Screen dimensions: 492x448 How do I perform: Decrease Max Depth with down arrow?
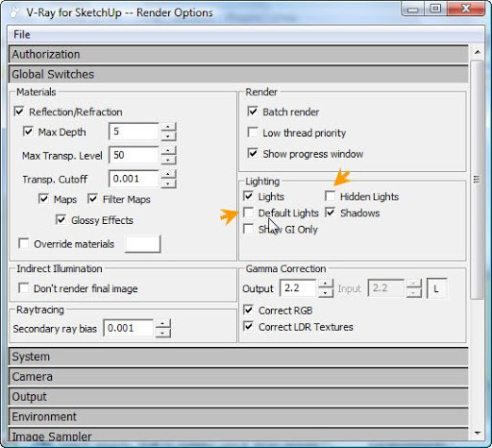point(168,137)
